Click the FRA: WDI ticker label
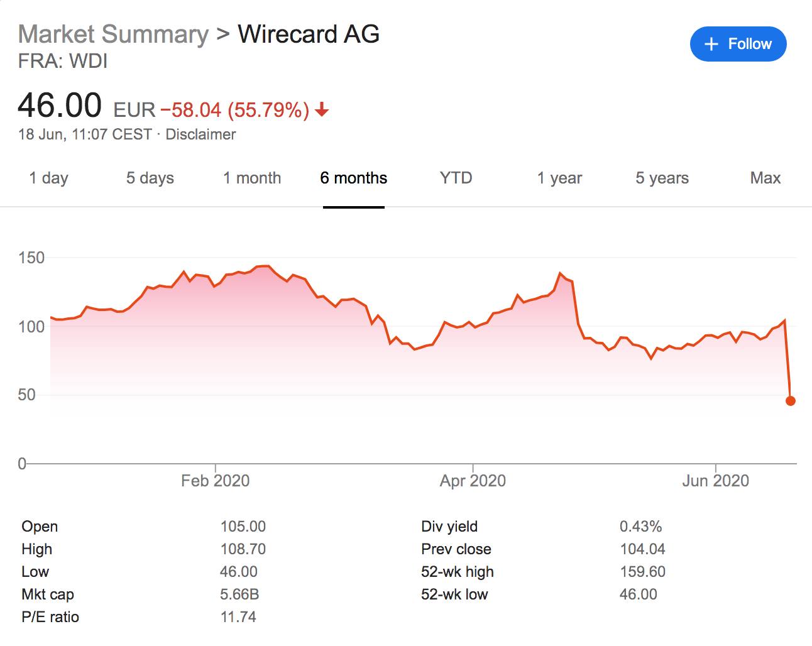This screenshot has width=812, height=646. pyautogui.click(x=63, y=62)
